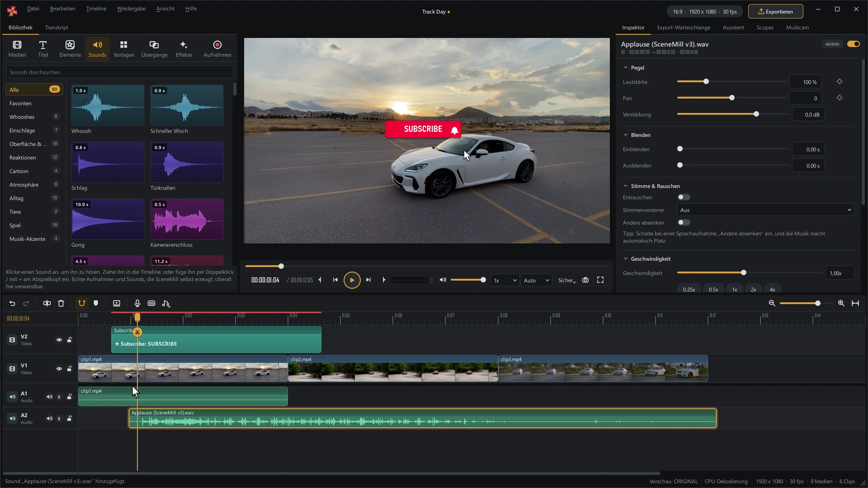
Task: Switch to the Transkript tab
Action: [x=57, y=27]
